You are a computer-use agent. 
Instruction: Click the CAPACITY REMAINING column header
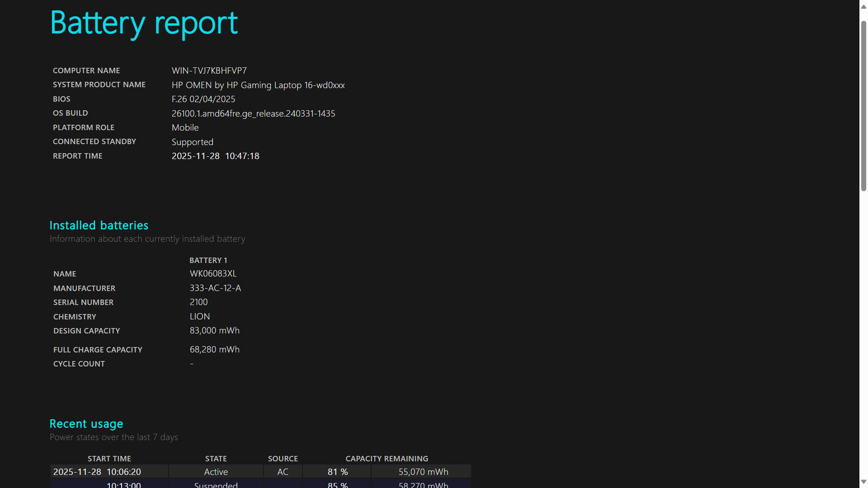click(386, 459)
